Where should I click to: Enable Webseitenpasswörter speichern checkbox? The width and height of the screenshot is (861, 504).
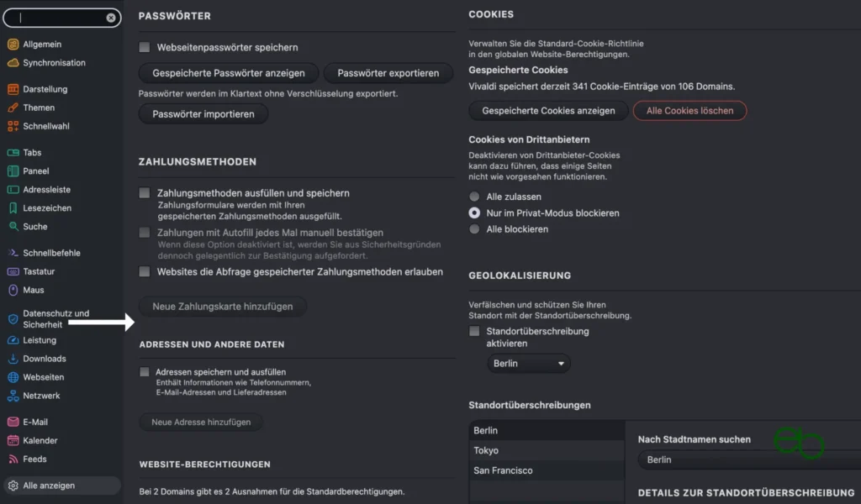point(145,47)
